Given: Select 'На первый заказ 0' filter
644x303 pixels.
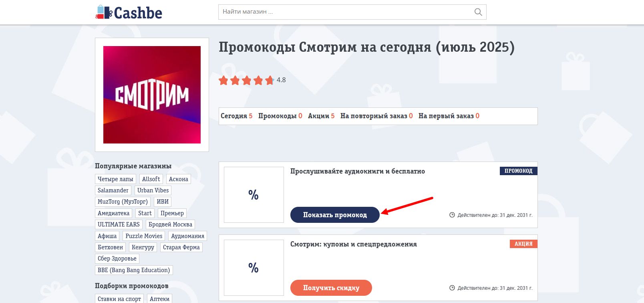Looking at the screenshot, I should coord(449,116).
